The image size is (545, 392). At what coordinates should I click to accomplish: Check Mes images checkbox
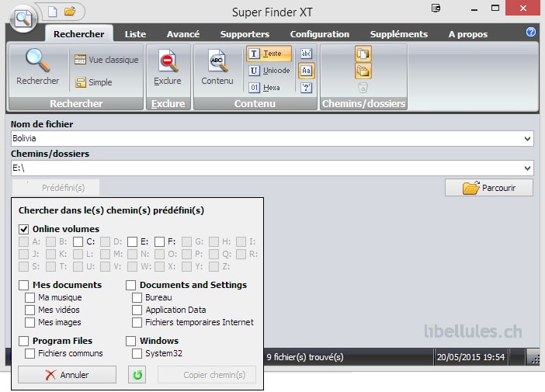point(30,322)
